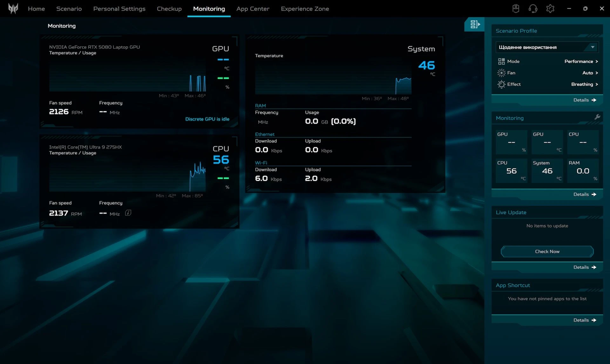Click the RAM section heading
610x364 pixels.
261,105
